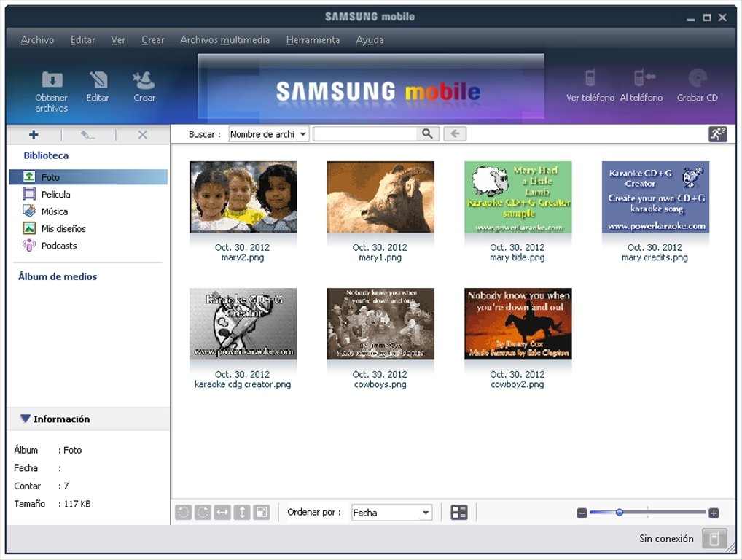
Task: Open the Ayuda menu
Action: pos(370,40)
